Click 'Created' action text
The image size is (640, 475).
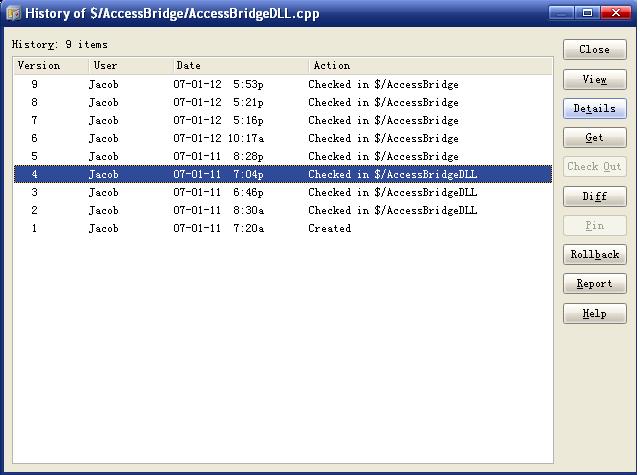(329, 228)
